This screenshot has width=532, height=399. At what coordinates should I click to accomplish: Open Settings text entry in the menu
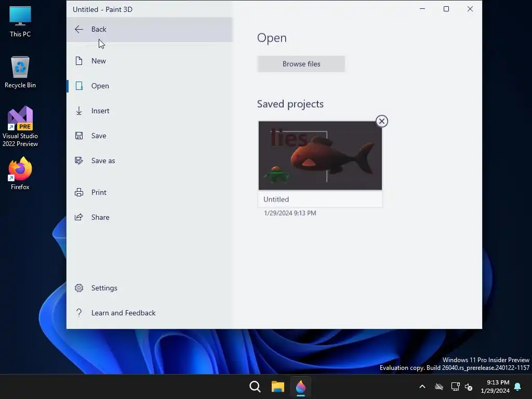(104, 288)
